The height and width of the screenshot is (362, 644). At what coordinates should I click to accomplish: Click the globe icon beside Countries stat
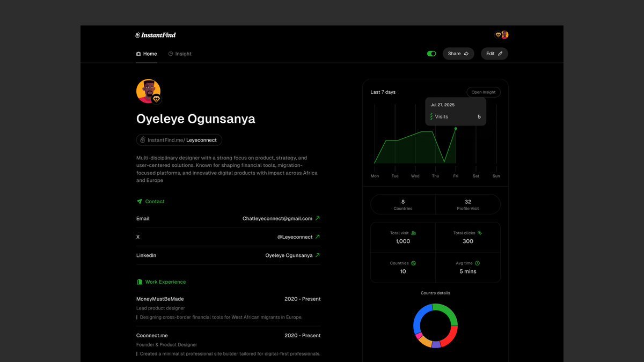(x=414, y=263)
